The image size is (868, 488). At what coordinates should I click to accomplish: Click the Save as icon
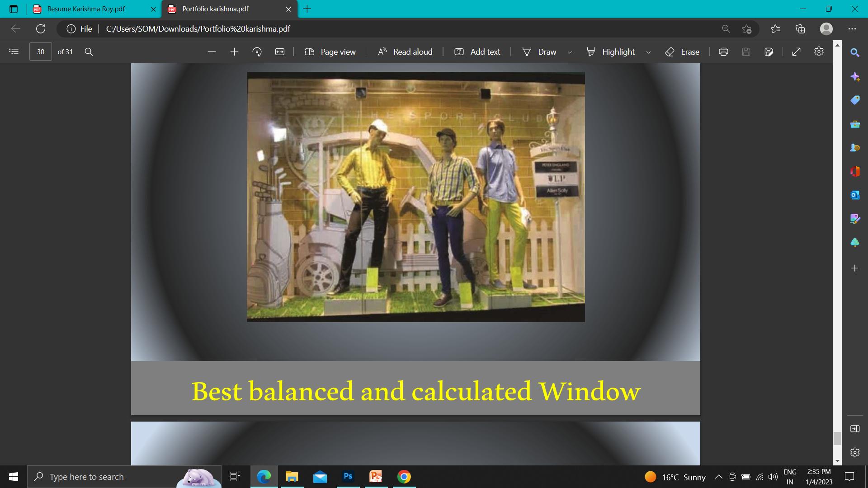tap(769, 52)
